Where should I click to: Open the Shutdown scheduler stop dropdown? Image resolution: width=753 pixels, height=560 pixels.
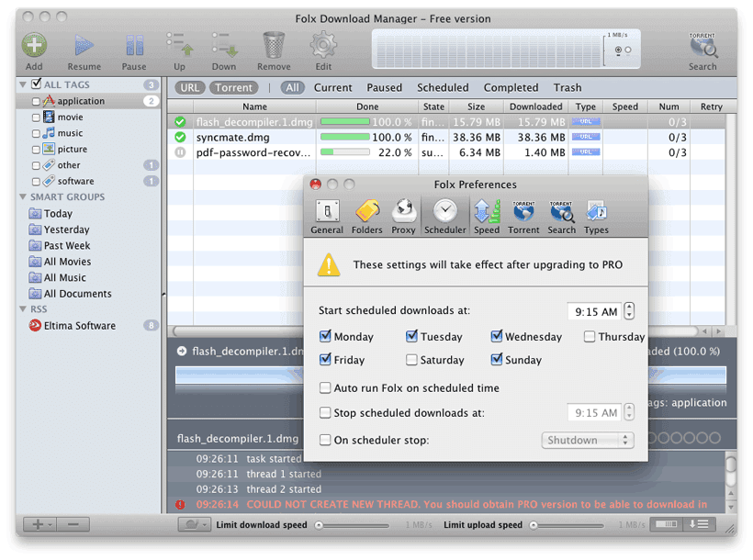588,441
